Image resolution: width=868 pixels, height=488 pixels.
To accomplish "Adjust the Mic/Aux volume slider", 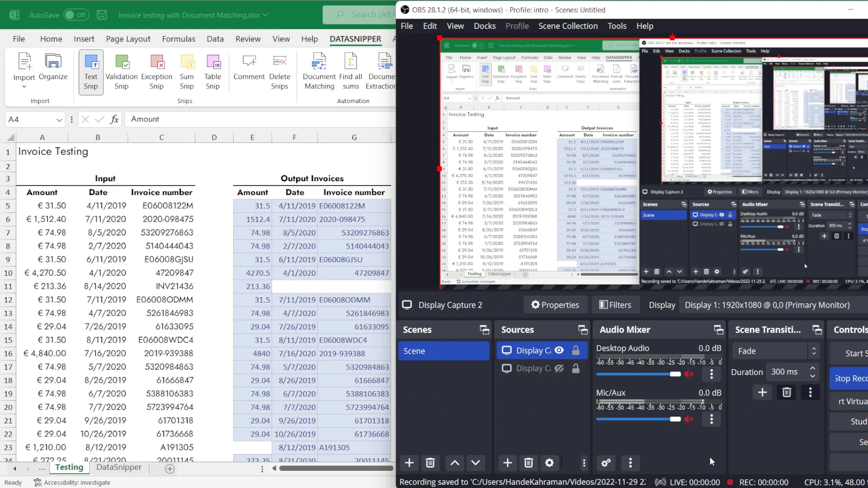I will pyautogui.click(x=675, y=419).
